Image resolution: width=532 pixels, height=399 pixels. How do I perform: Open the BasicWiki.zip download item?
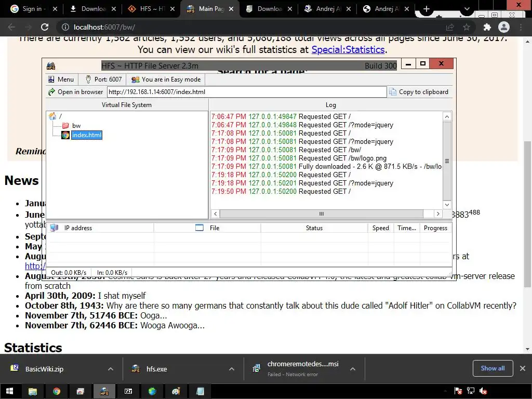(44, 369)
